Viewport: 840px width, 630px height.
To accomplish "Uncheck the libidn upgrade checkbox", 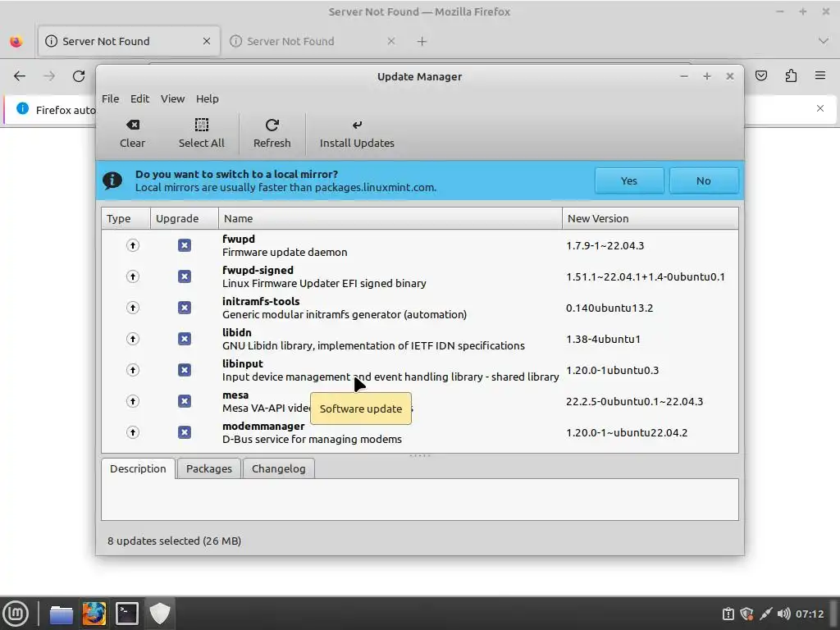I will pyautogui.click(x=185, y=339).
